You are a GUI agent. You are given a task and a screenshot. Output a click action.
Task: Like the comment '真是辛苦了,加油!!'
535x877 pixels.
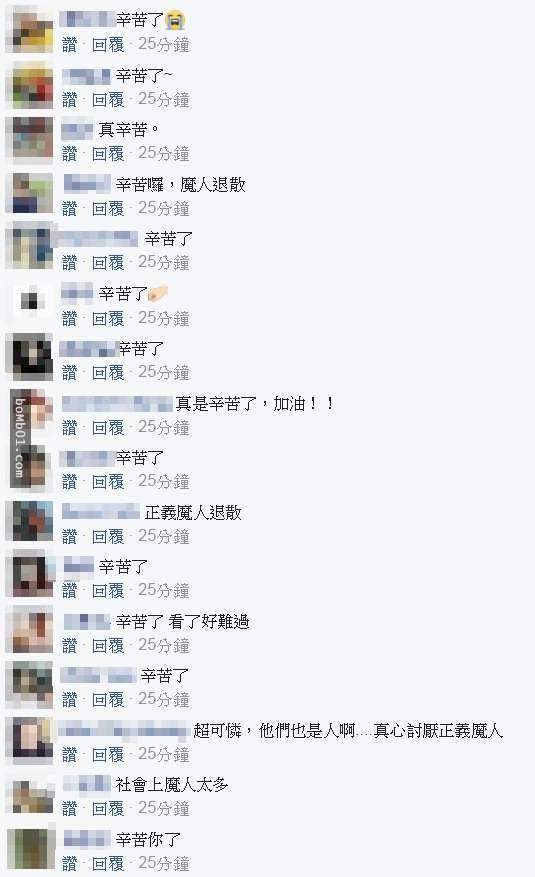click(x=69, y=427)
